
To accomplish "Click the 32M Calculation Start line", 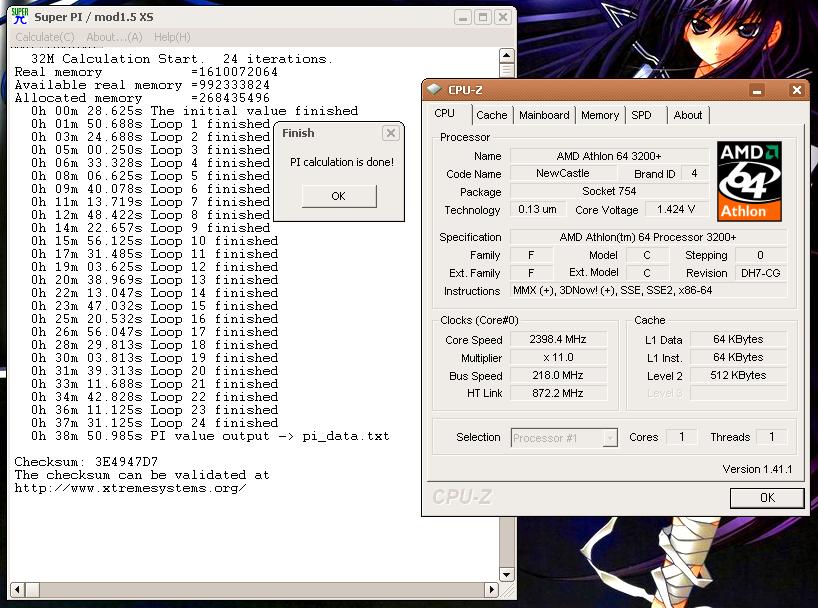I will click(182, 59).
